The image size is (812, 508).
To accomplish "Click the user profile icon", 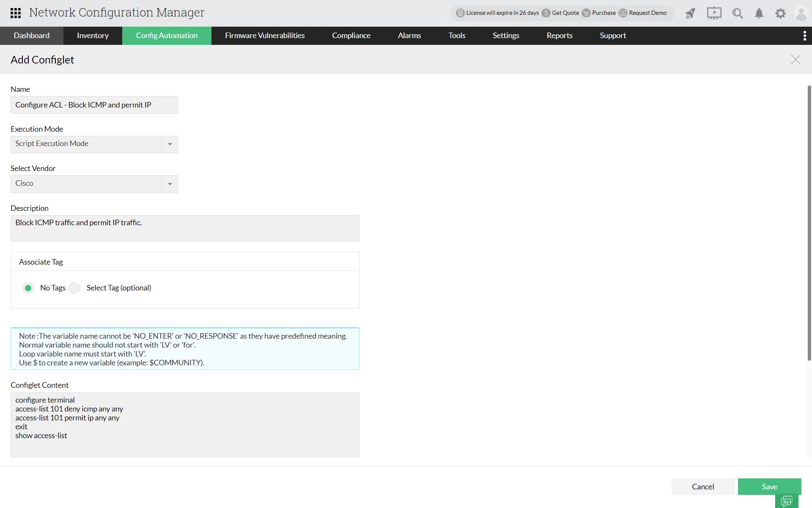I will [x=801, y=13].
